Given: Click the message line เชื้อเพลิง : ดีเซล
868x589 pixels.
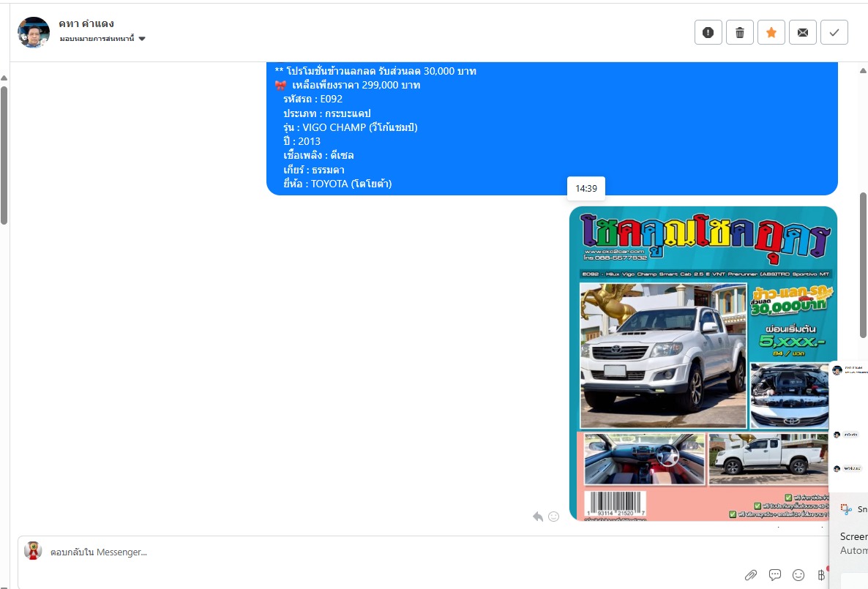Looking at the screenshot, I should click(x=318, y=156).
